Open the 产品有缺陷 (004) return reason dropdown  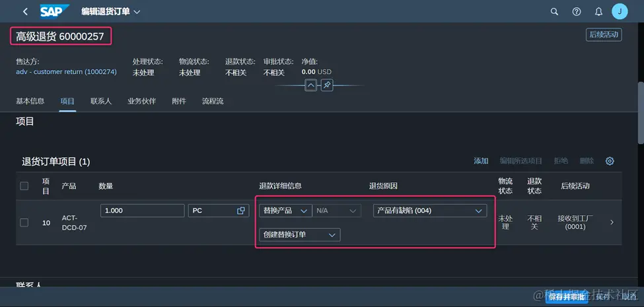tap(430, 211)
